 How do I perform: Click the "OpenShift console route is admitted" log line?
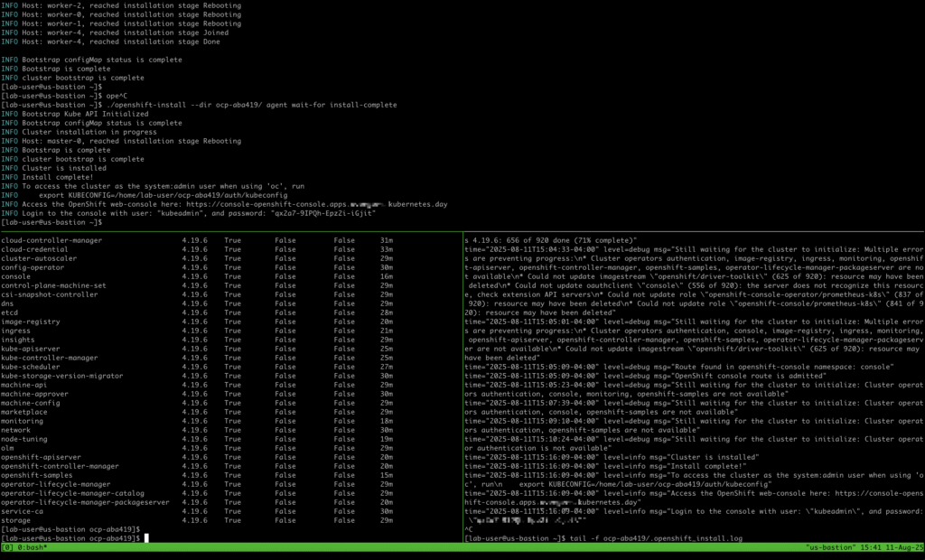[645, 376]
